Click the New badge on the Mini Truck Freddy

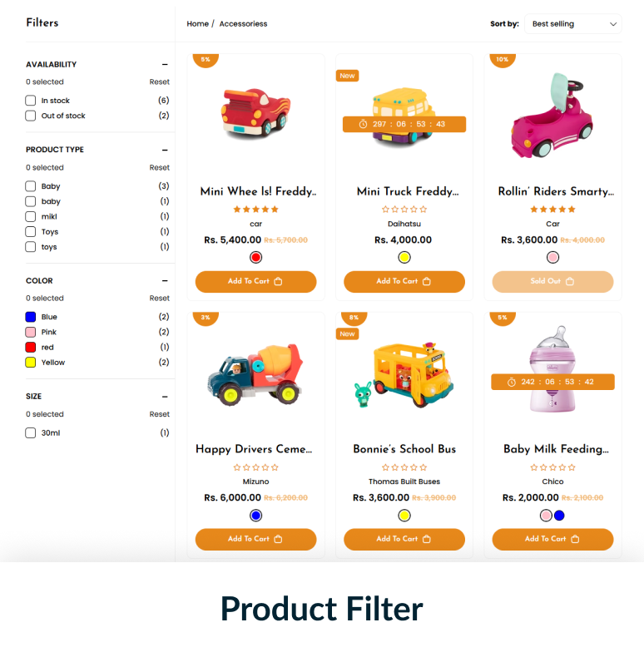pos(347,76)
